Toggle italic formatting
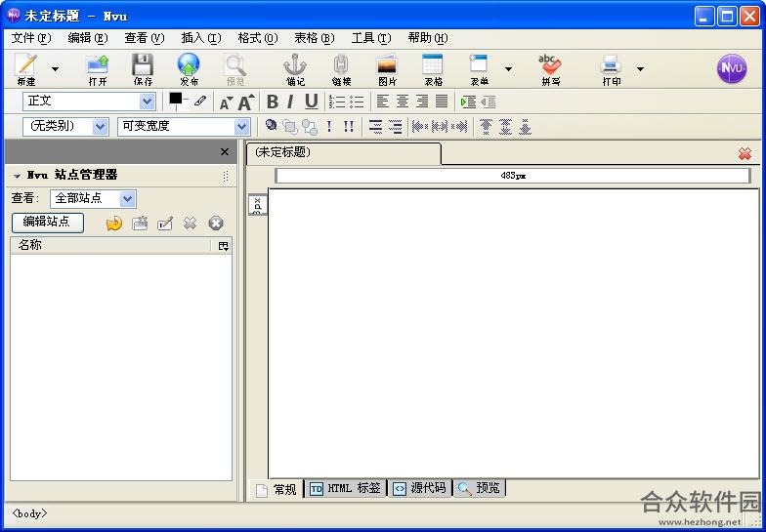 coord(291,102)
